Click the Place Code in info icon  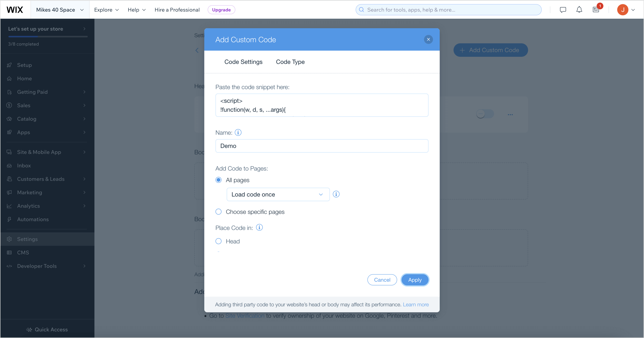tap(259, 228)
